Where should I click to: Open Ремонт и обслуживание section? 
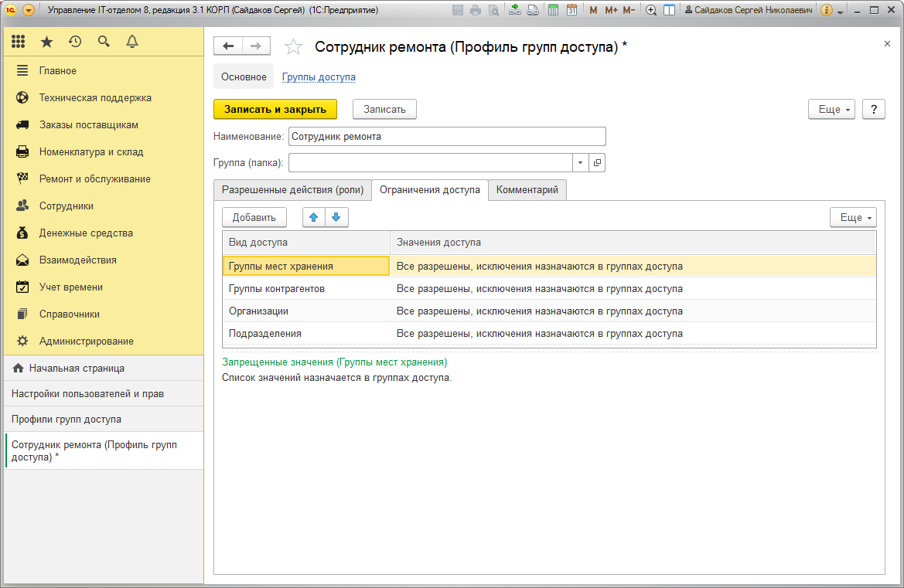point(104,179)
